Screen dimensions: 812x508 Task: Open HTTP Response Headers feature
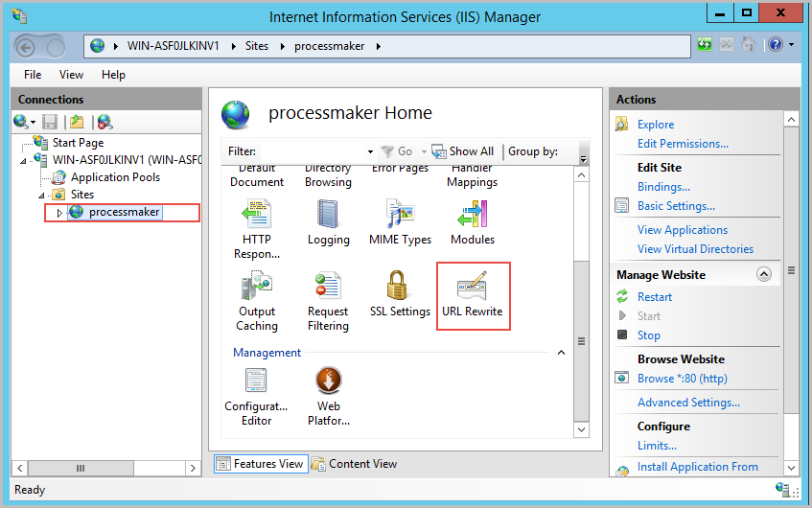(256, 229)
